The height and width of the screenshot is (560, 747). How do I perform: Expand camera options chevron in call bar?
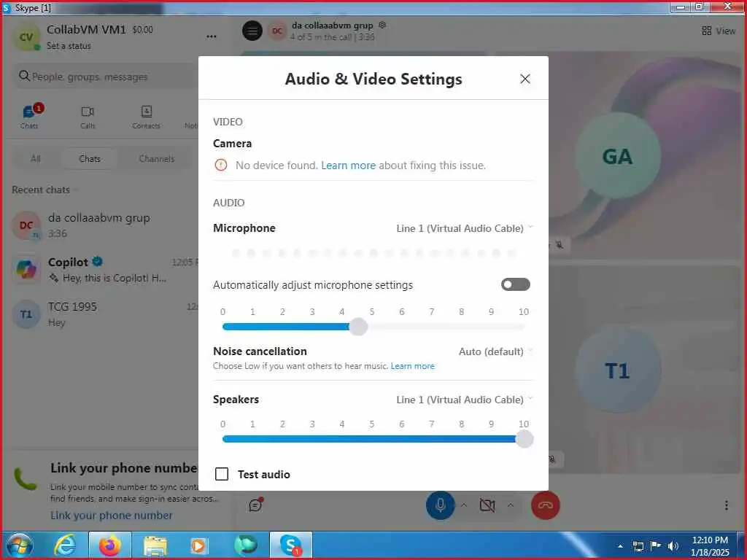coord(510,505)
